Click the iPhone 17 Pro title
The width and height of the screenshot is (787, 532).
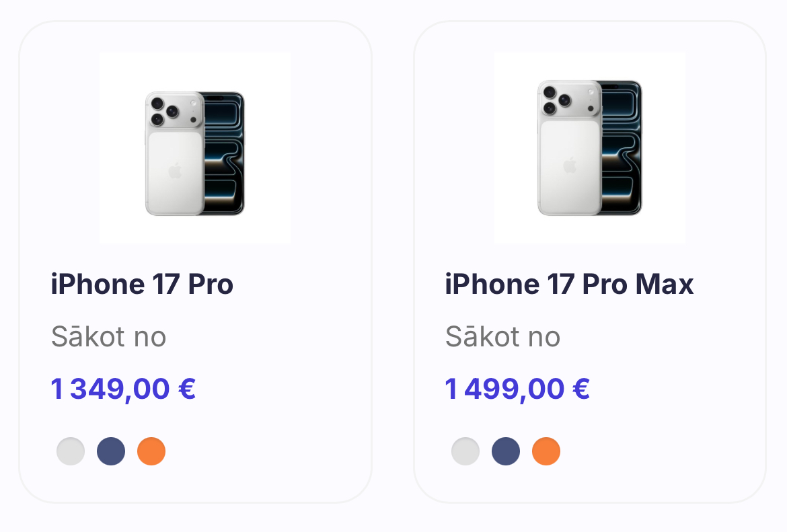142,284
